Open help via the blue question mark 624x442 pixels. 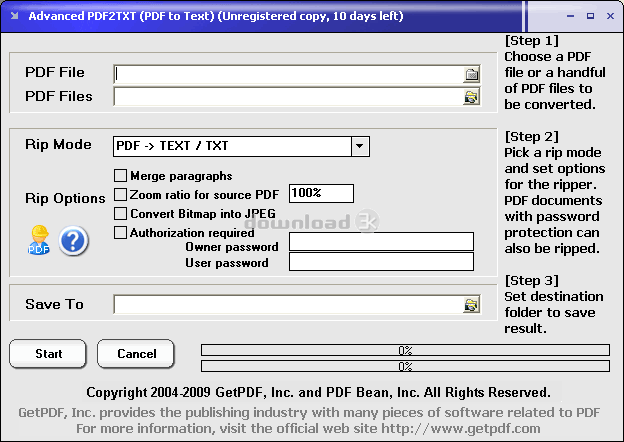74,241
